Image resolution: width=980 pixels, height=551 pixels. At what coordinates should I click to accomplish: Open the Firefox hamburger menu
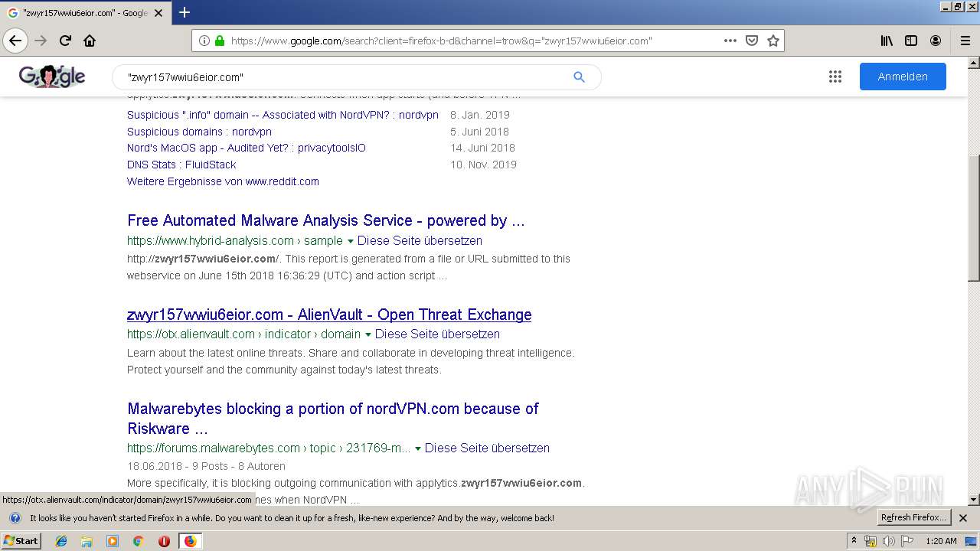pyautogui.click(x=965, y=41)
